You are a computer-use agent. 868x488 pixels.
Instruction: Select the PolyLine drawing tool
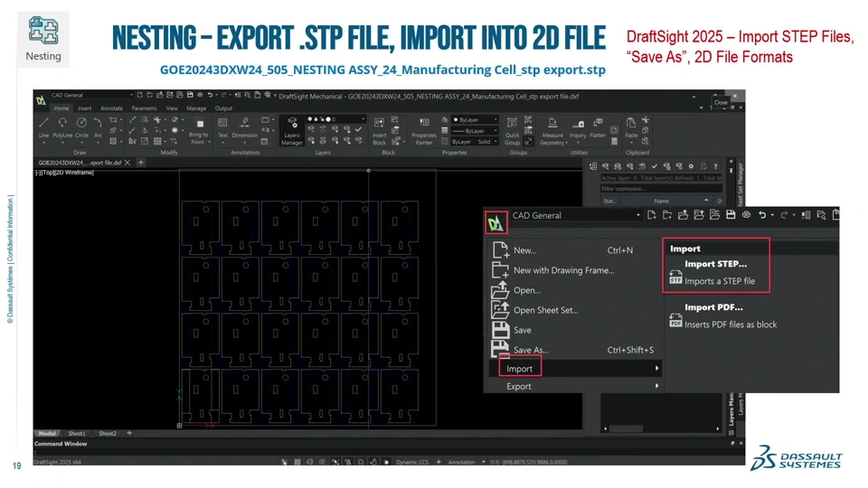pyautogui.click(x=62, y=127)
